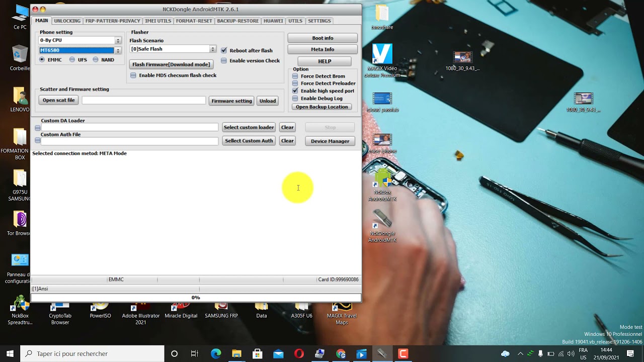
Task: Enable version Check checkbox
Action: click(x=224, y=61)
